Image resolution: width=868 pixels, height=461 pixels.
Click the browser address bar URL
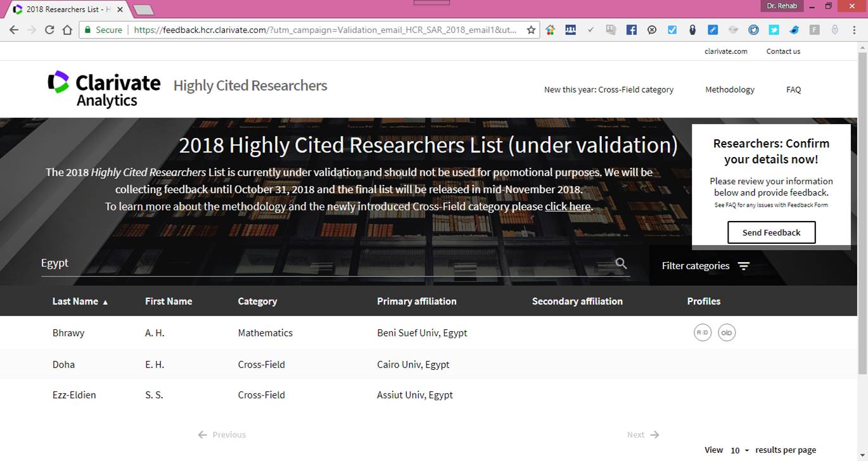tap(326, 30)
